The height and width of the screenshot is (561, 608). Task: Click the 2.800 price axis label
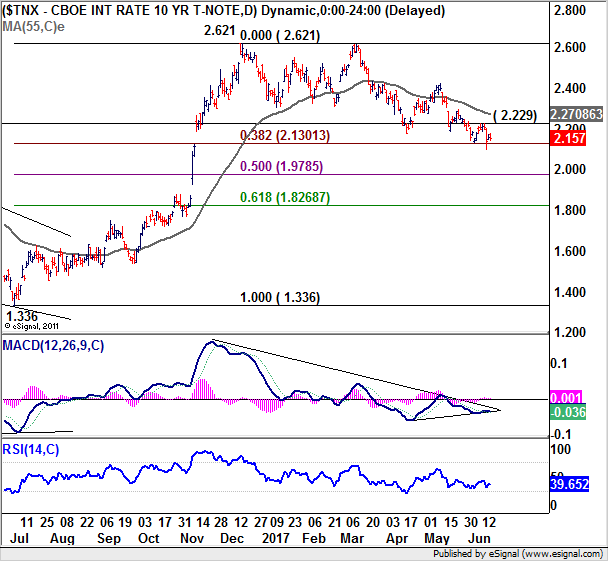coord(570,10)
